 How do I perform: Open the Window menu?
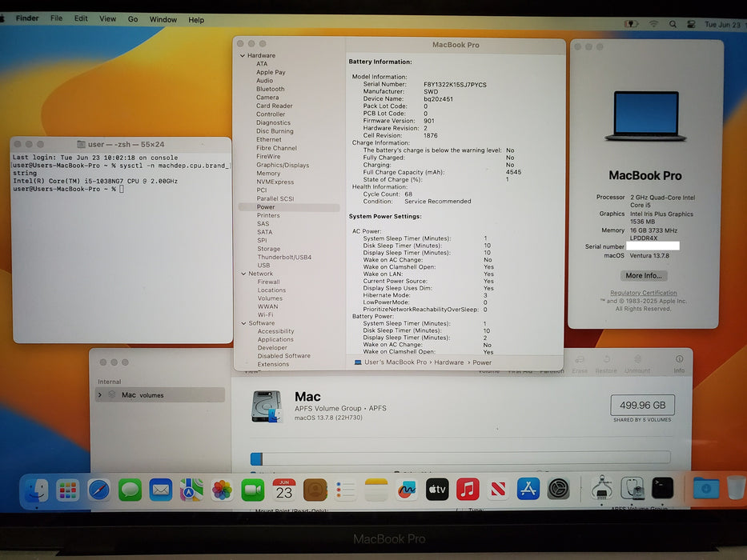[x=163, y=19]
